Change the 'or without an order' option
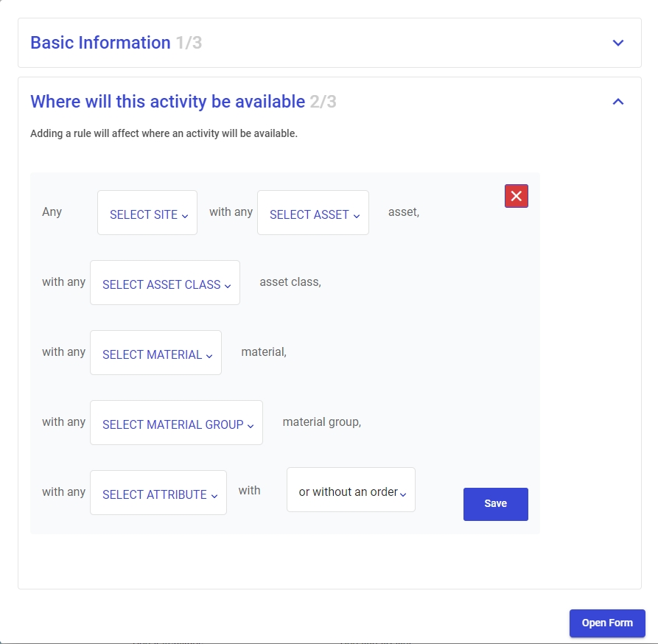658x644 pixels. pos(350,491)
